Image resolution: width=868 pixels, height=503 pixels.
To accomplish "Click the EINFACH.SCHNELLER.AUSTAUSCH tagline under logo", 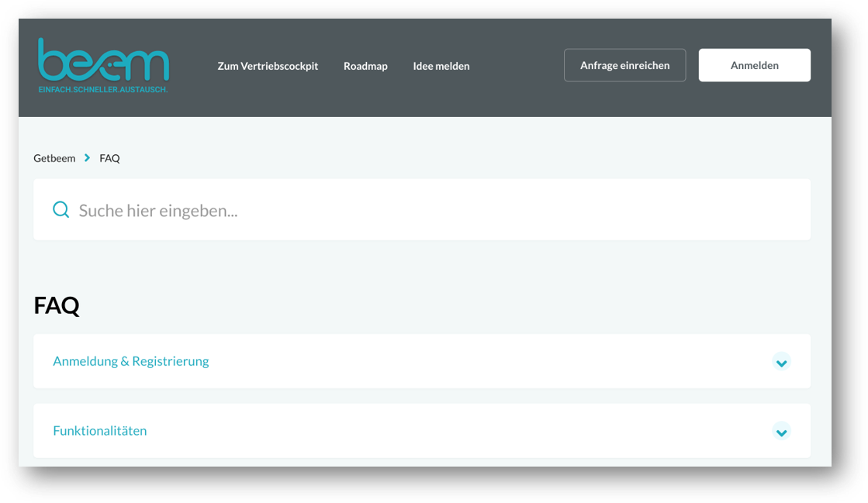I will coord(103,90).
